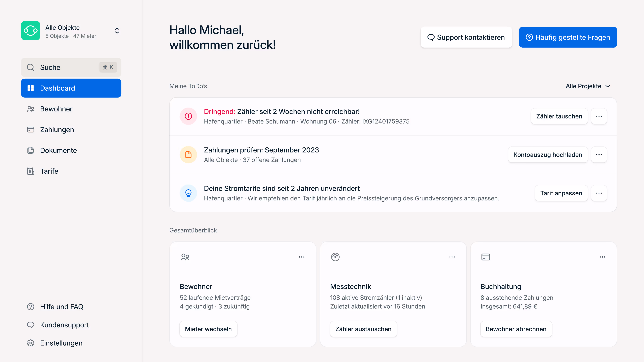Click the Einstellungen gear icon
This screenshot has width=644, height=362.
tap(31, 343)
